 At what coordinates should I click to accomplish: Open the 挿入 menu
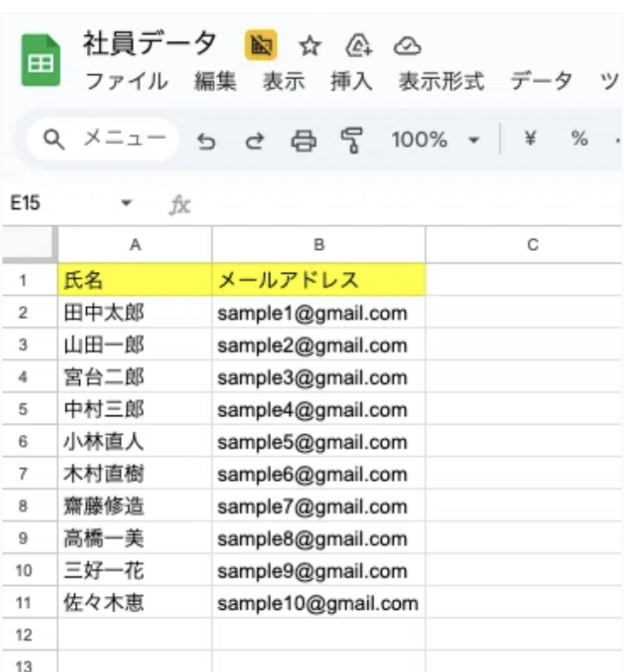coord(351,81)
